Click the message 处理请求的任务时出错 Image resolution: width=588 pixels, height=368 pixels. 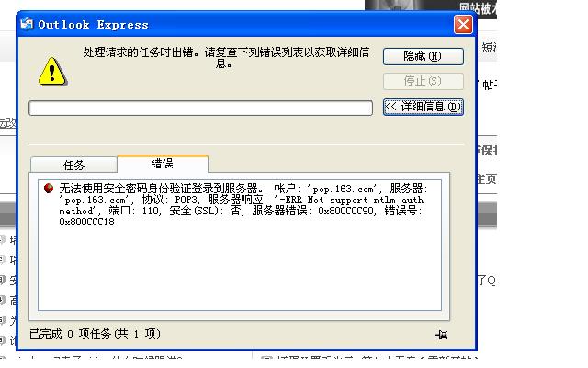(226, 57)
